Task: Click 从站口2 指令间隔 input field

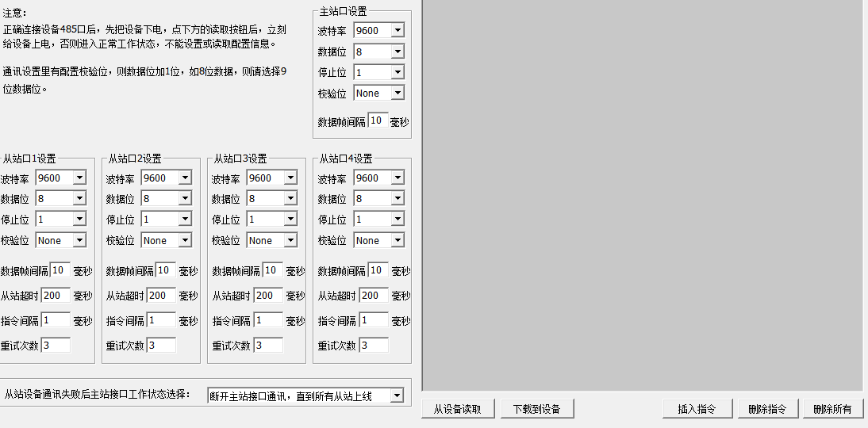Action: pyautogui.click(x=161, y=320)
